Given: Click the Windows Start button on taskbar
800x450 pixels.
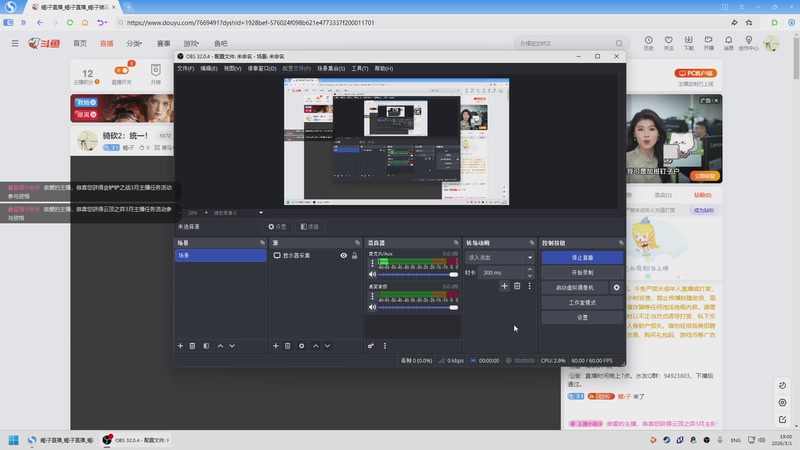Looking at the screenshot, I should 14,440.
